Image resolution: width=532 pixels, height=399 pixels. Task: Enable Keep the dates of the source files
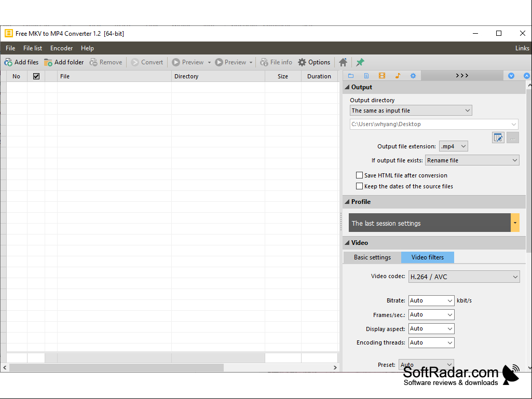359,186
